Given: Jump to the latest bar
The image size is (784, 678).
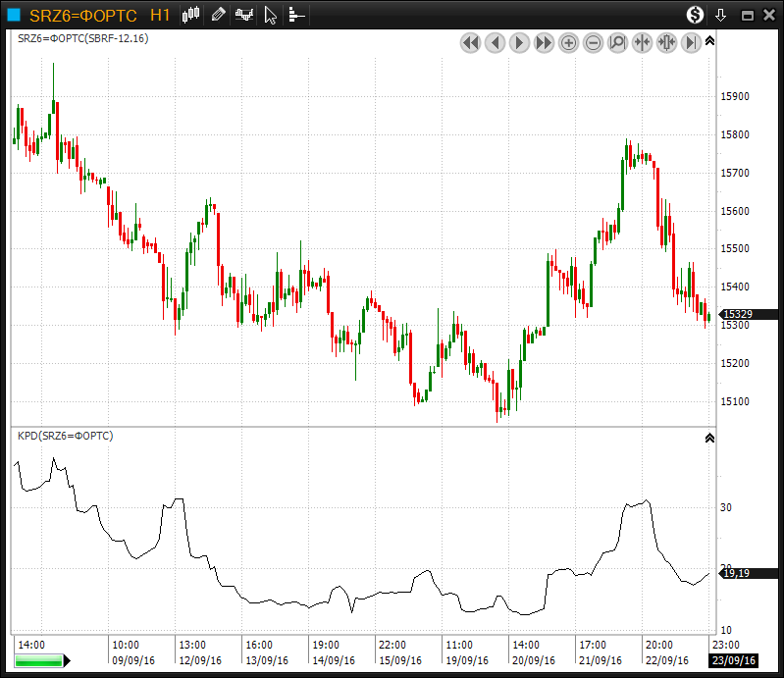Looking at the screenshot, I should click(x=691, y=42).
